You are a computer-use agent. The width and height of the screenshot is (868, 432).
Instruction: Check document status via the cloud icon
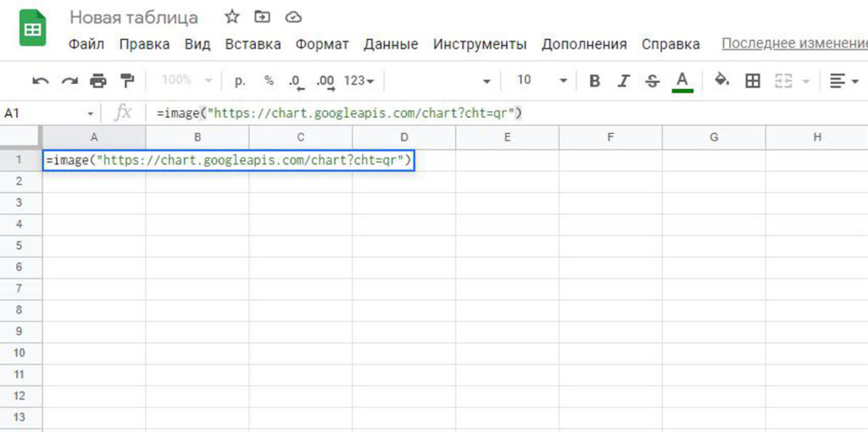[293, 17]
